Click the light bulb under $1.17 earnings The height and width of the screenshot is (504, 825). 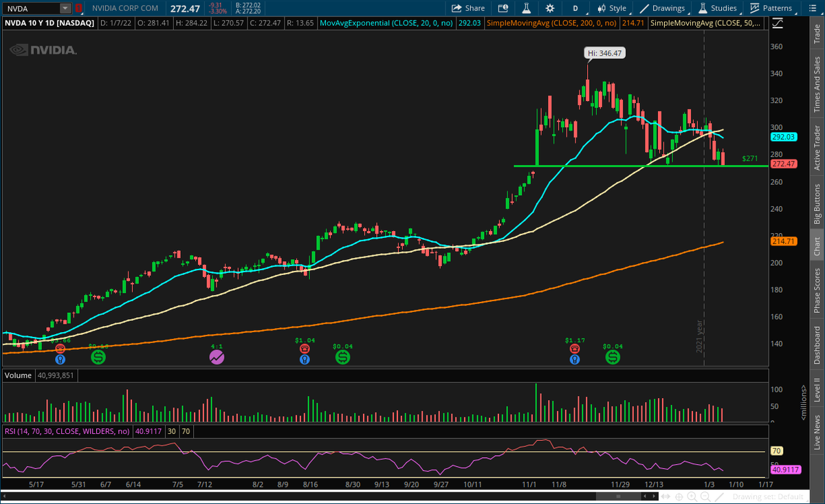(x=574, y=358)
